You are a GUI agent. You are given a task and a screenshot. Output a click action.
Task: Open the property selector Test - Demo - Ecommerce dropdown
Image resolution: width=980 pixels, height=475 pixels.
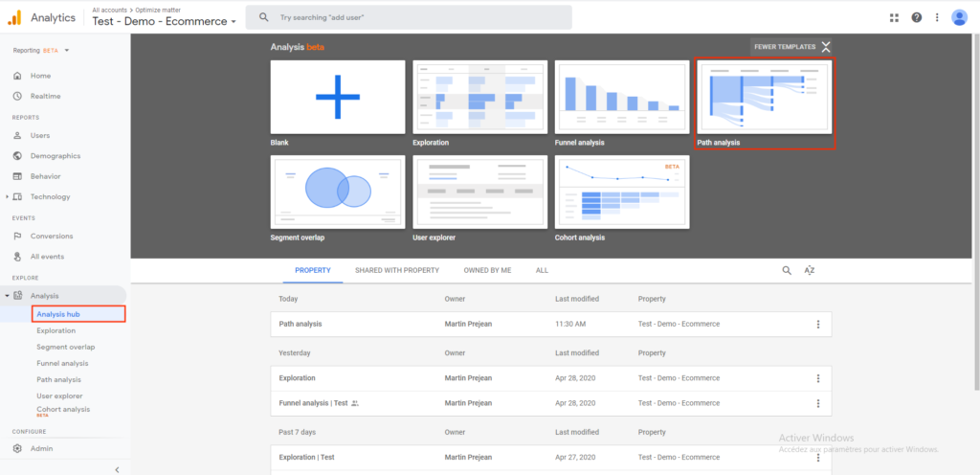165,21
